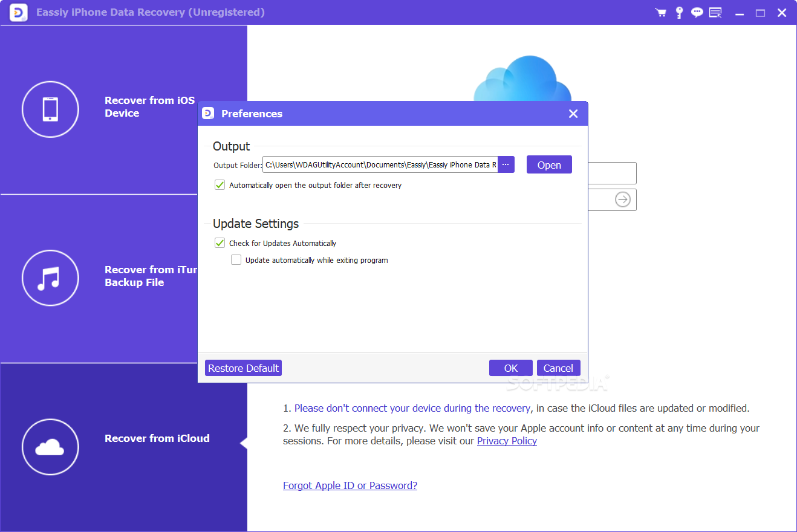The height and width of the screenshot is (532, 797).
Task: Click Forgot Apple ID or Password link
Action: click(x=350, y=485)
